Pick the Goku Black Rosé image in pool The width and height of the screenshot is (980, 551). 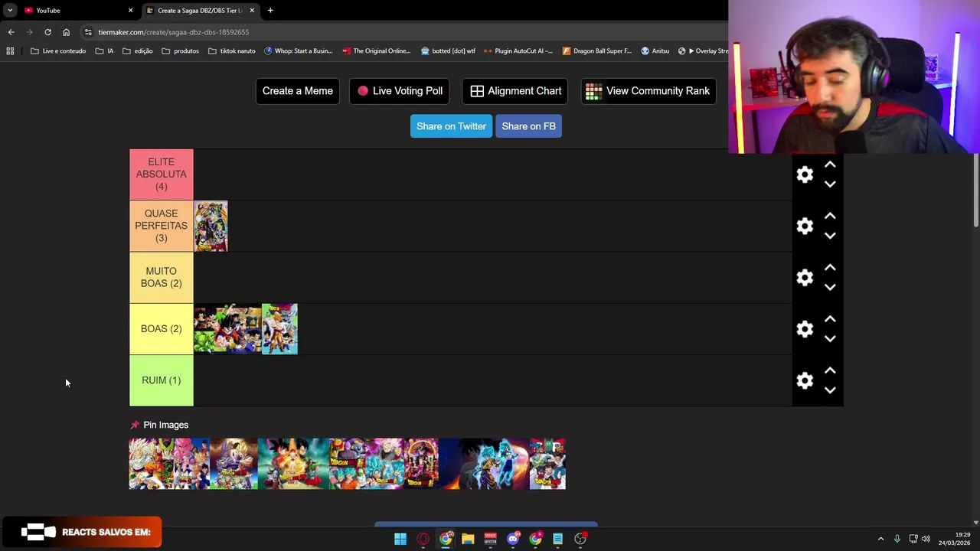tap(384, 464)
